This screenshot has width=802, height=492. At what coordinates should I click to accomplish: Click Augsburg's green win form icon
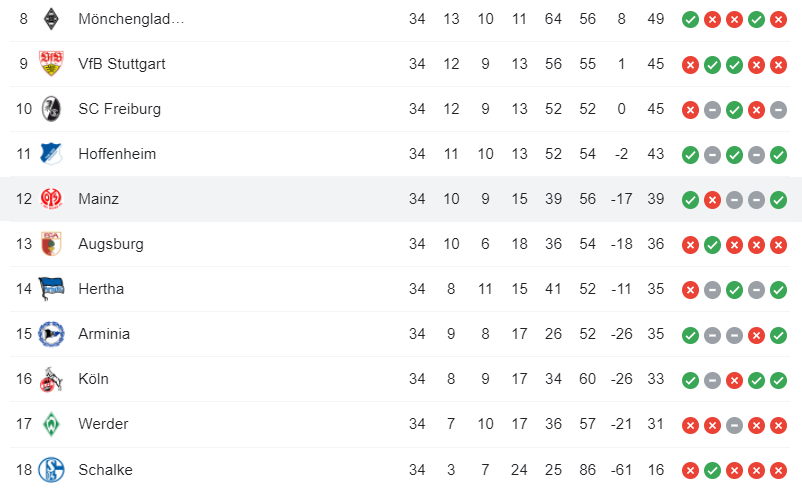(712, 245)
